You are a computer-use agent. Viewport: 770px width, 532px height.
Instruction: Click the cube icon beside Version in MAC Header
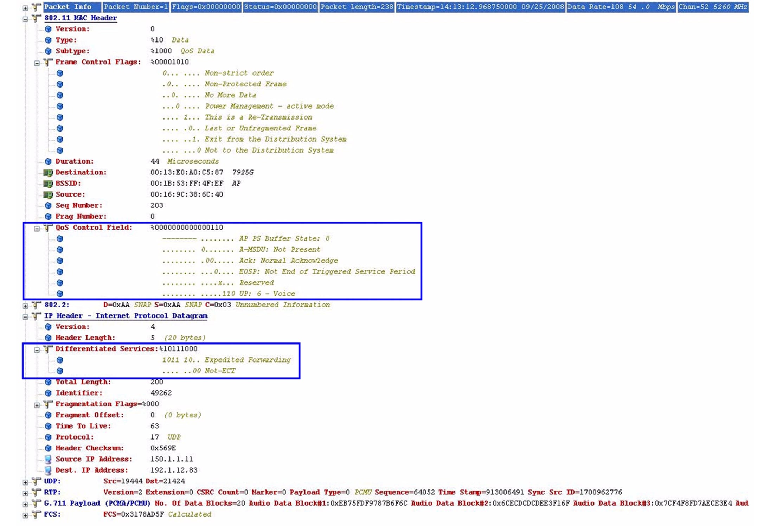[x=48, y=29]
